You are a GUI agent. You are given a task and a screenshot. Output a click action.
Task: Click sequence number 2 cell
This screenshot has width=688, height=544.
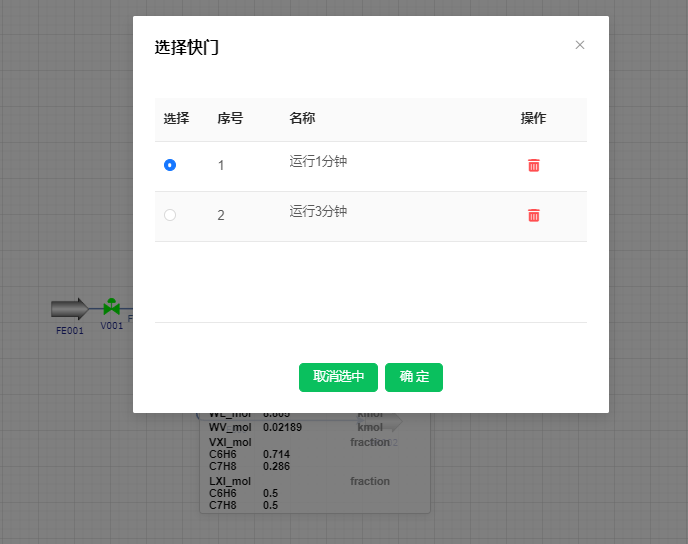pos(221,215)
